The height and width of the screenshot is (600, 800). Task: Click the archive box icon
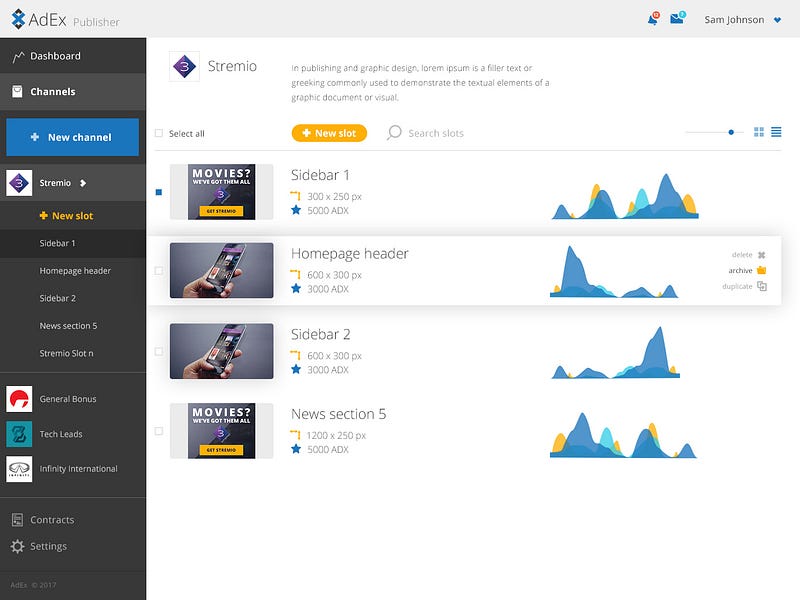click(x=762, y=270)
